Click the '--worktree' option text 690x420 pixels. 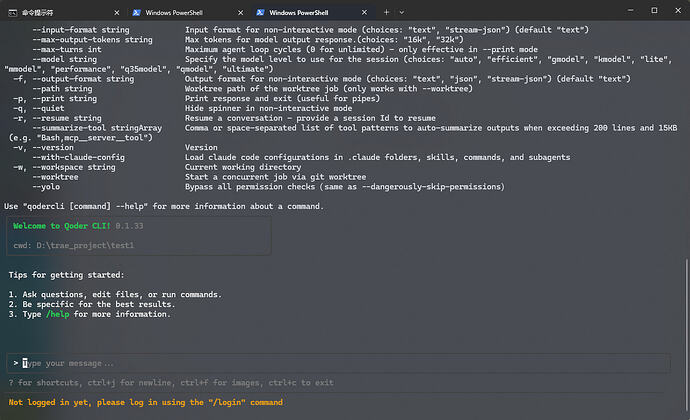(55, 177)
